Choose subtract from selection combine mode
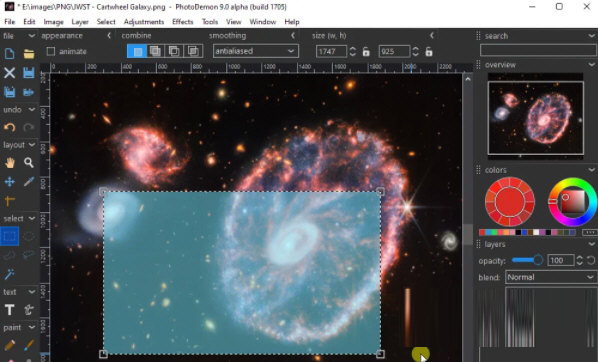The height and width of the screenshot is (362, 598). (x=174, y=51)
